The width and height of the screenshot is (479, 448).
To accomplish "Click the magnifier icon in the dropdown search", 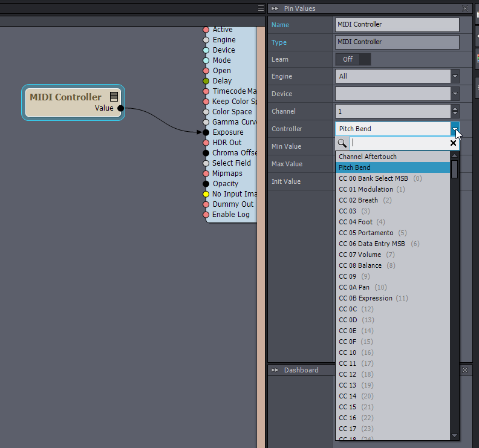I will click(x=342, y=143).
